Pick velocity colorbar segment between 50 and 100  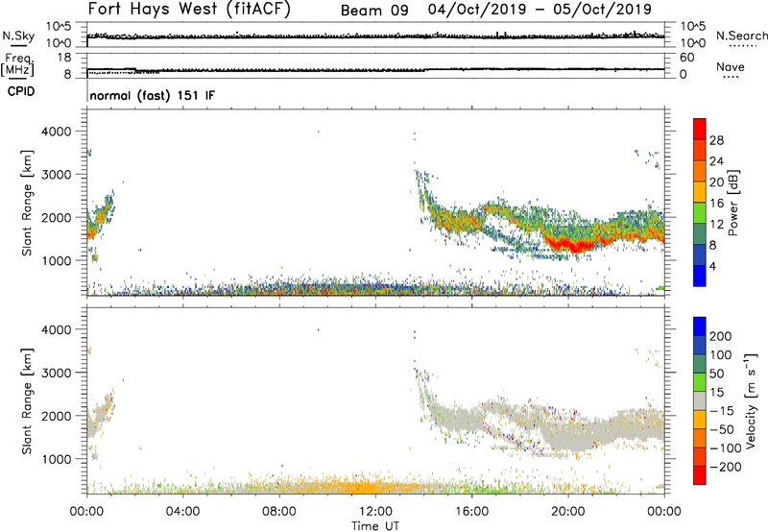click(700, 364)
